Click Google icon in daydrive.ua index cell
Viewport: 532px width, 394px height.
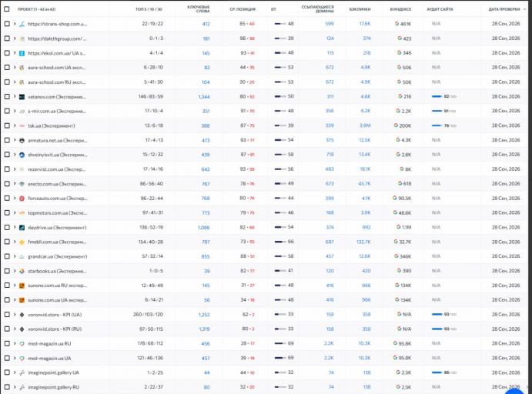(398, 227)
